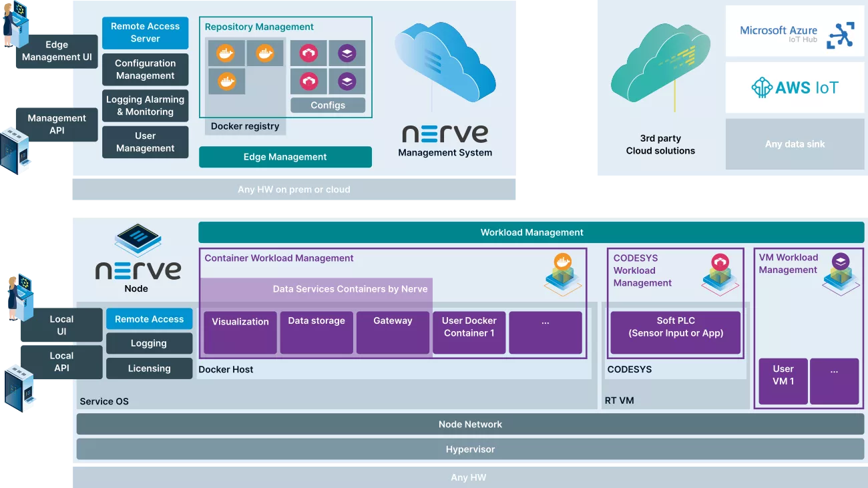Select the Remote Access Server block

coord(145,33)
